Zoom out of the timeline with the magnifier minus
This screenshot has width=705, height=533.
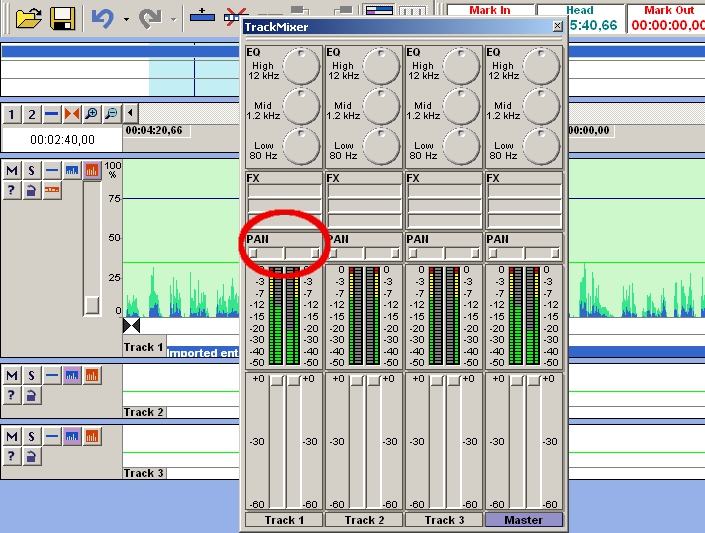click(112, 114)
